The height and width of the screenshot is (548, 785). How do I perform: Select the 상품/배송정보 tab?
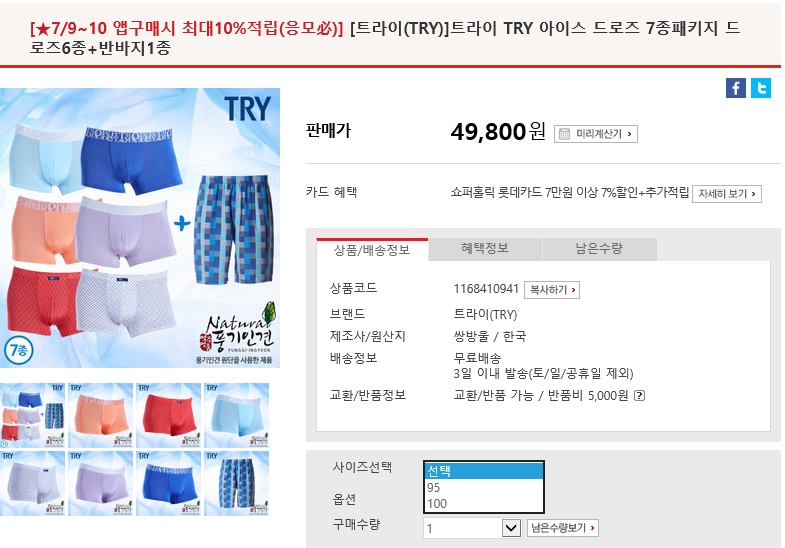pyautogui.click(x=372, y=250)
